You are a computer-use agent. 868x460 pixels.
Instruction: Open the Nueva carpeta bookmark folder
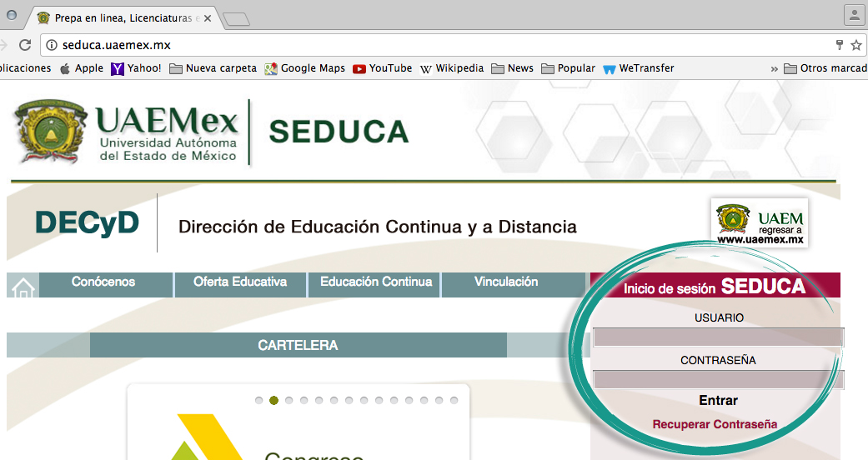pos(213,68)
